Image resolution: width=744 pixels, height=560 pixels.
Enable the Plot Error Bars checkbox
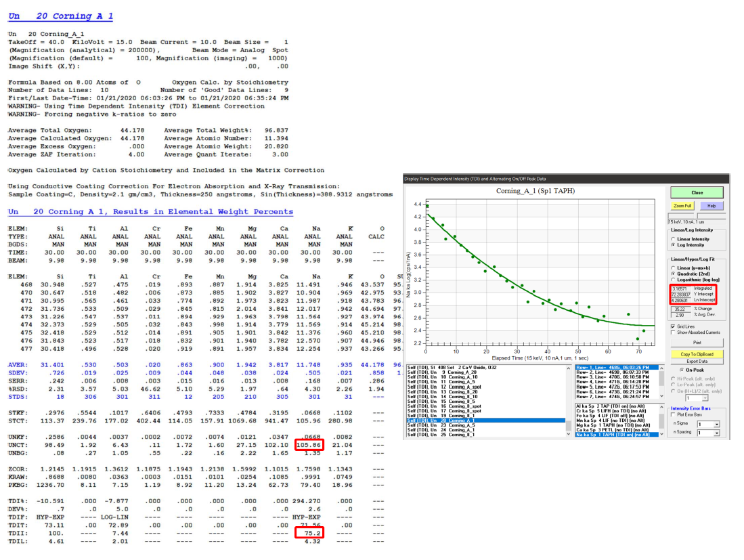click(674, 414)
